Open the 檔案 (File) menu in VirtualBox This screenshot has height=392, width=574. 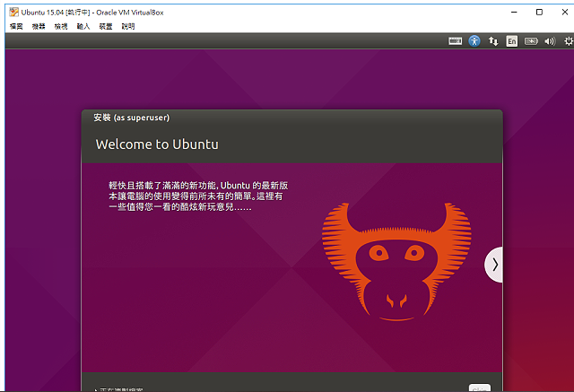coord(16,26)
